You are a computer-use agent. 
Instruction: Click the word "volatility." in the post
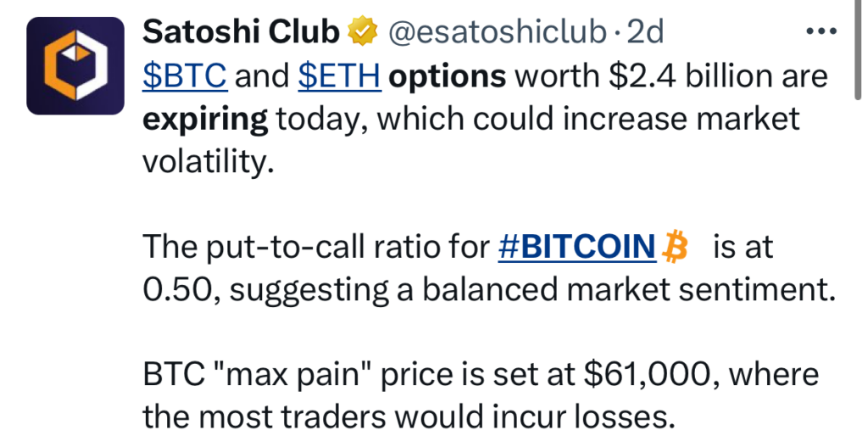click(209, 160)
